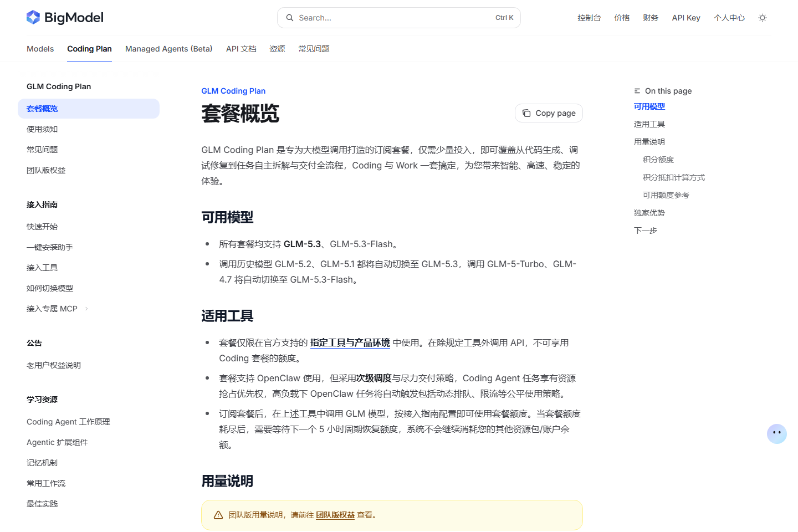This screenshot has height=532, width=798.
Task: Jump to 独家优势 in On this page
Action: pyautogui.click(x=649, y=213)
